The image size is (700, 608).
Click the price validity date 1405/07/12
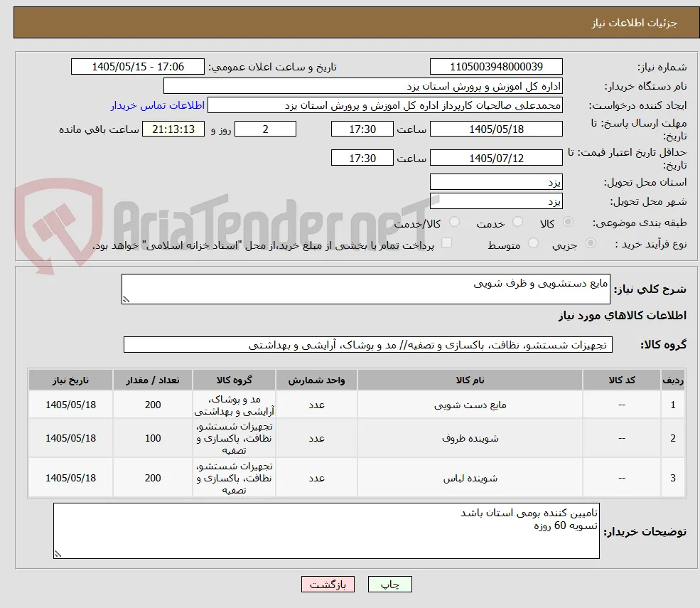pyautogui.click(x=496, y=158)
